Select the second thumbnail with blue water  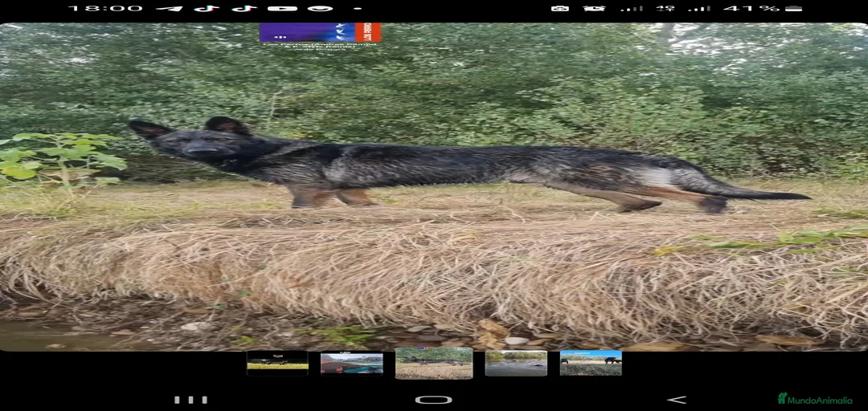[352, 364]
